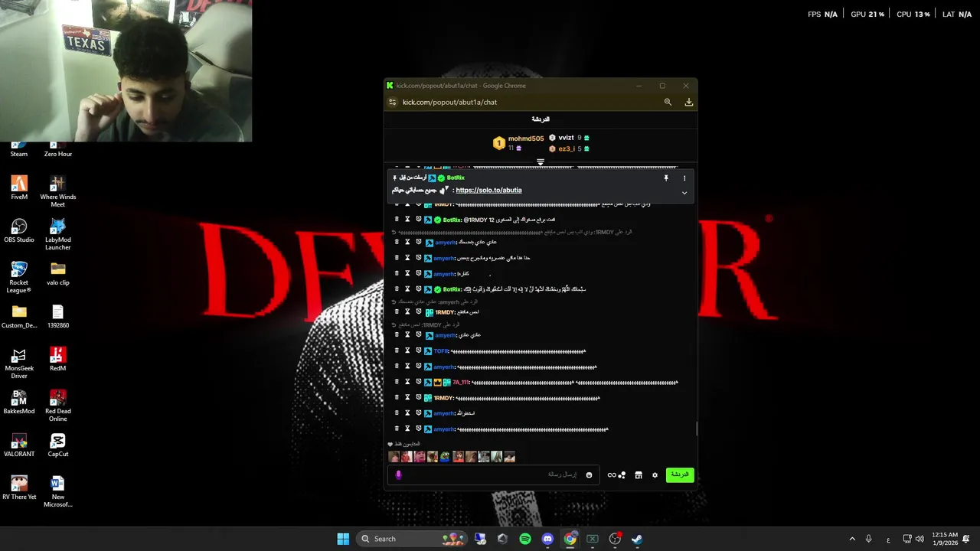Open Rocket League desktop icon
Screen dimensions: 980x551
coord(19,277)
